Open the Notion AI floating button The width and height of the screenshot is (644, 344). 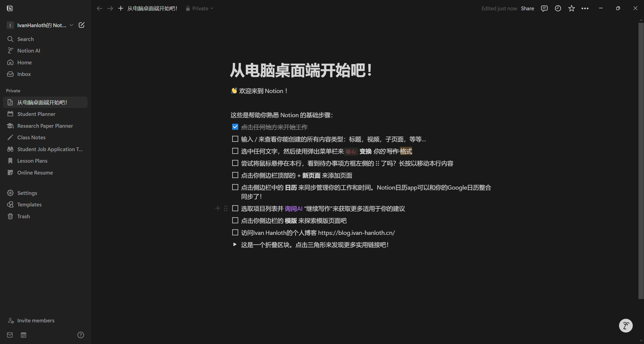626,326
